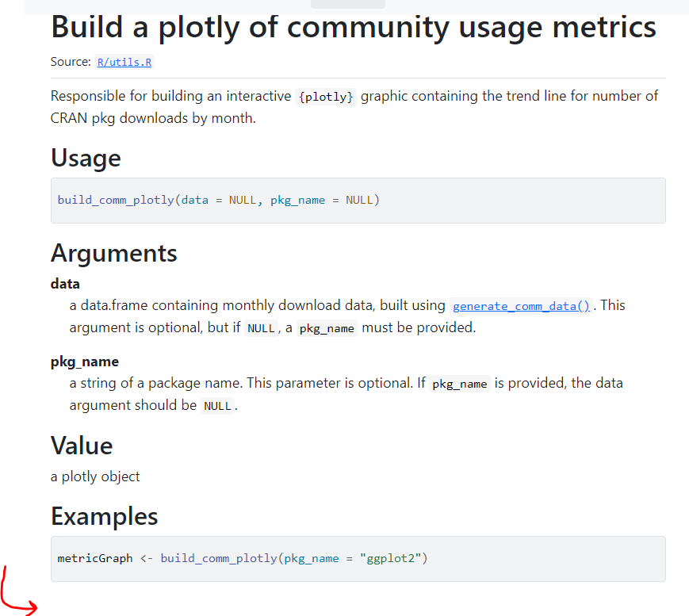Click the generate_comm_data() function link
This screenshot has width=689, height=616.
pyautogui.click(x=520, y=305)
